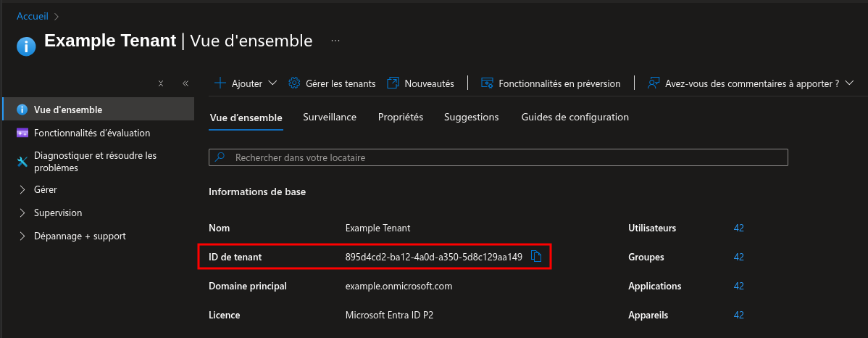Expand Dépannage + support section
868x338 pixels.
[22, 236]
